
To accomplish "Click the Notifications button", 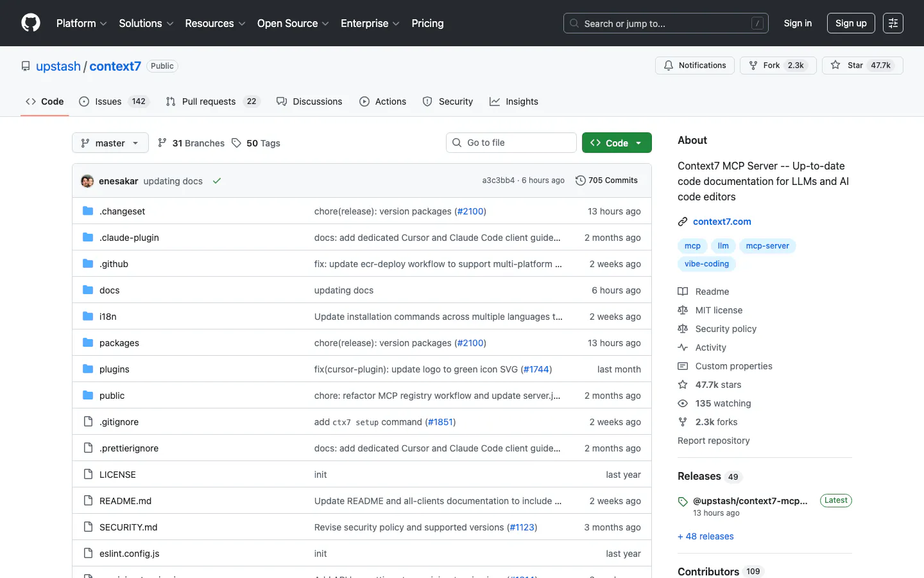I will point(695,66).
